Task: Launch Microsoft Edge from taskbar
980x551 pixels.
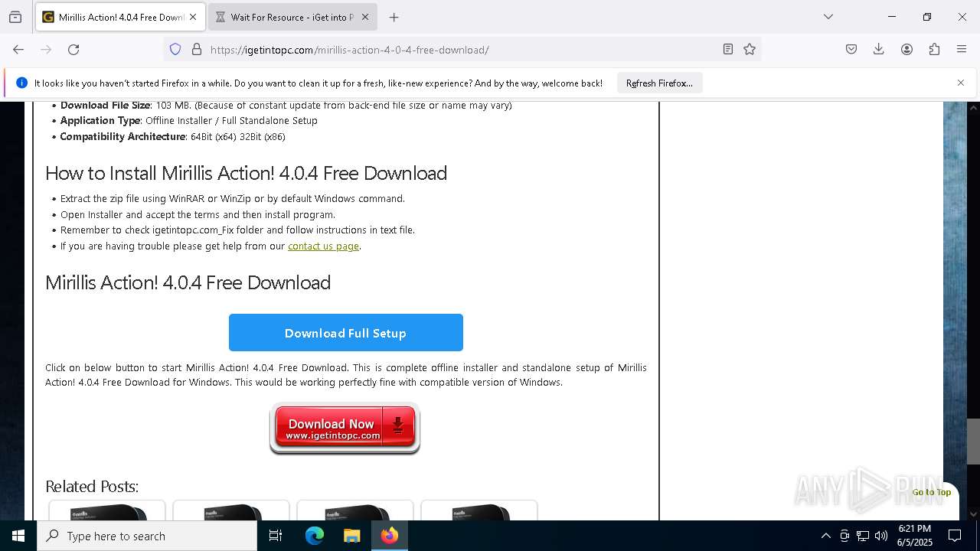Action: (315, 536)
